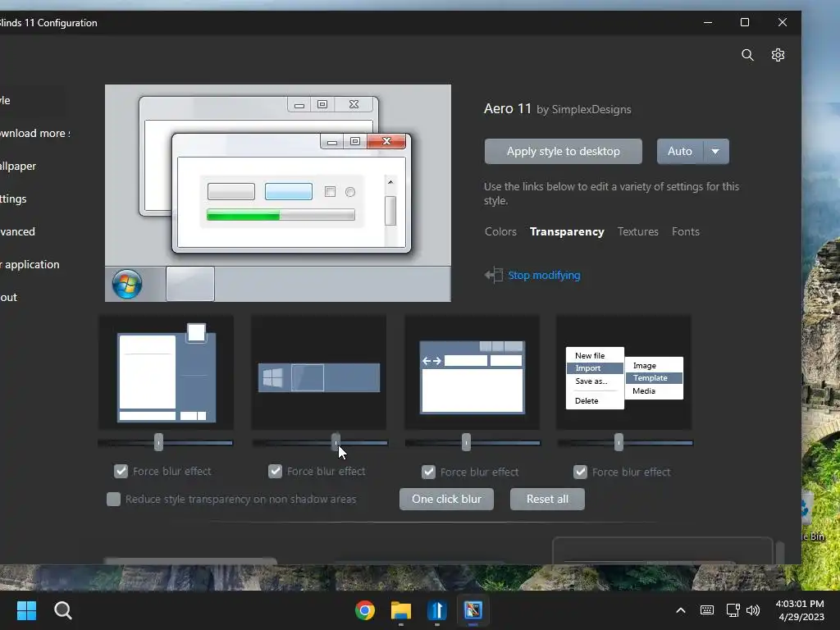
Task: Open File Explorer from the taskbar
Action: click(x=400, y=610)
